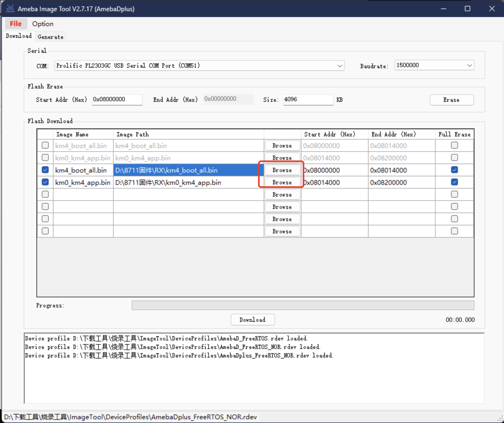The height and width of the screenshot is (423, 504).
Task: Browse for the selected km4_boot_all.bin image path
Action: [x=282, y=170]
